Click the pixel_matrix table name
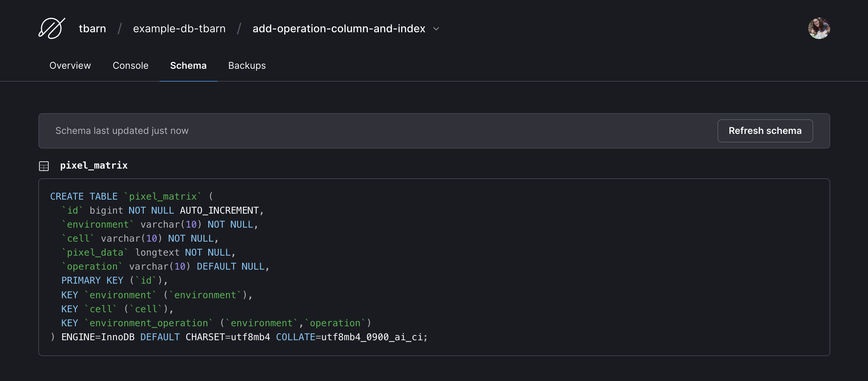868x381 pixels. point(94,165)
